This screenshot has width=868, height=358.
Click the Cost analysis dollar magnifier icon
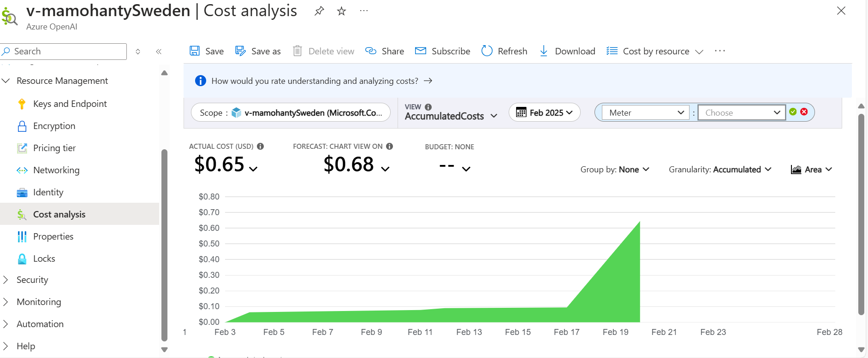coord(9,17)
